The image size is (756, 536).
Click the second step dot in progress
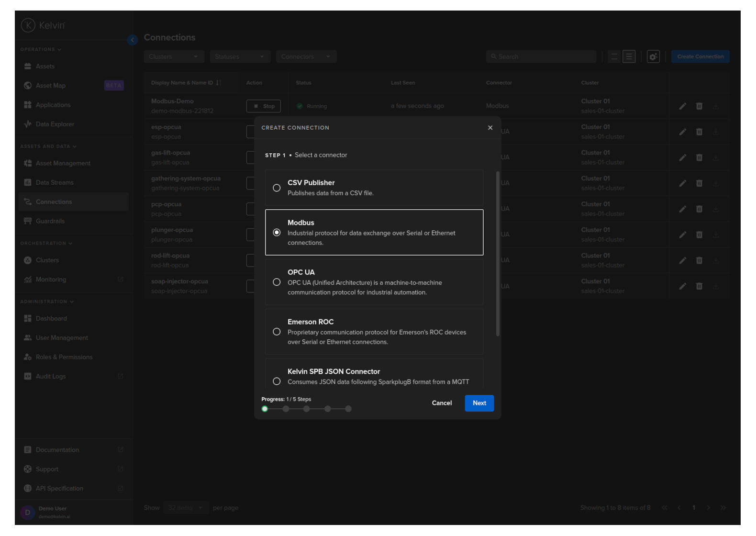[x=286, y=409]
